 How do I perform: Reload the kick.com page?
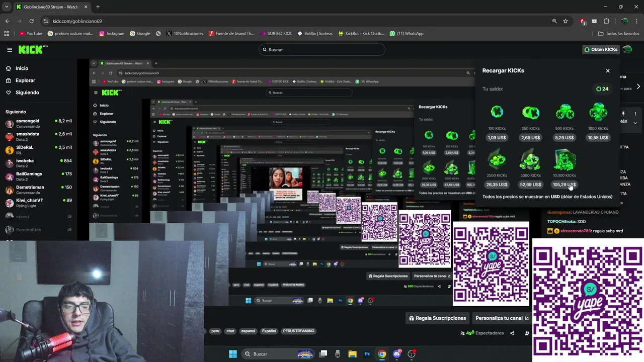(x=31, y=21)
